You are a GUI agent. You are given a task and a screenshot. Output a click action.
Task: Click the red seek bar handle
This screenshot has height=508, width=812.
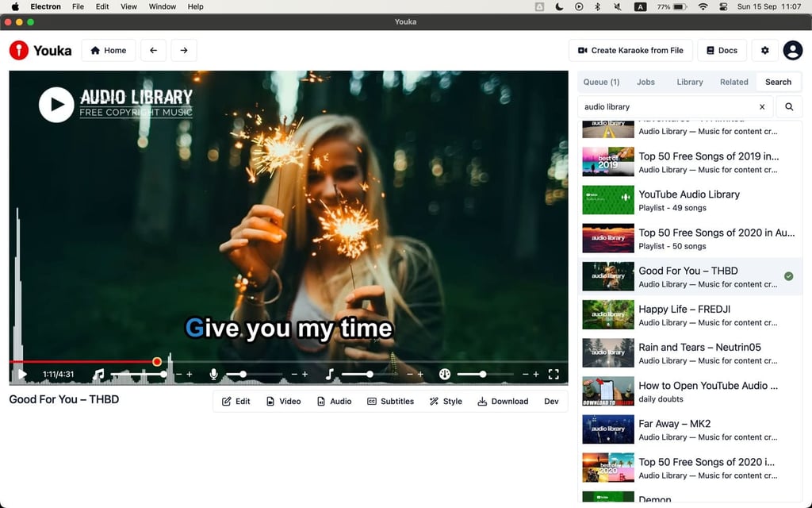click(x=157, y=362)
